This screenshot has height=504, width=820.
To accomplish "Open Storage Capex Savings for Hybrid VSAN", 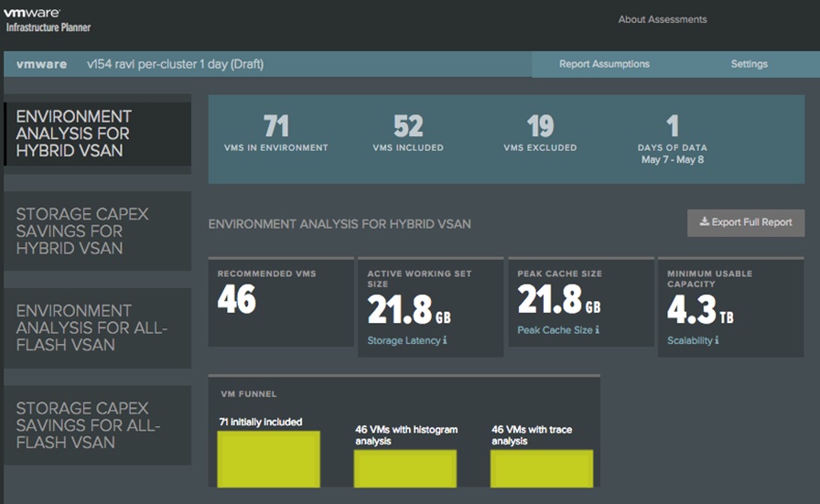I will pos(98,231).
